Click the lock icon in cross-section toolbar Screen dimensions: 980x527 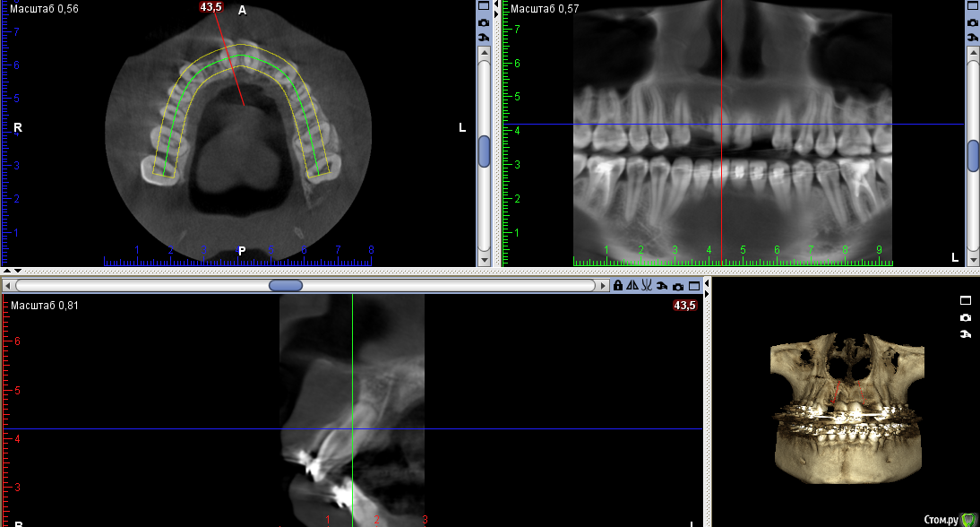[617, 285]
